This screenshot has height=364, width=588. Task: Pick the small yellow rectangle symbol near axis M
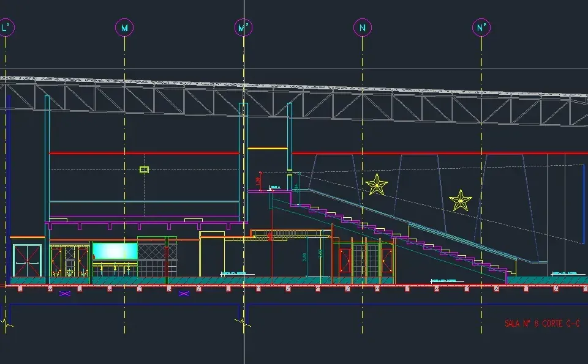point(144,169)
